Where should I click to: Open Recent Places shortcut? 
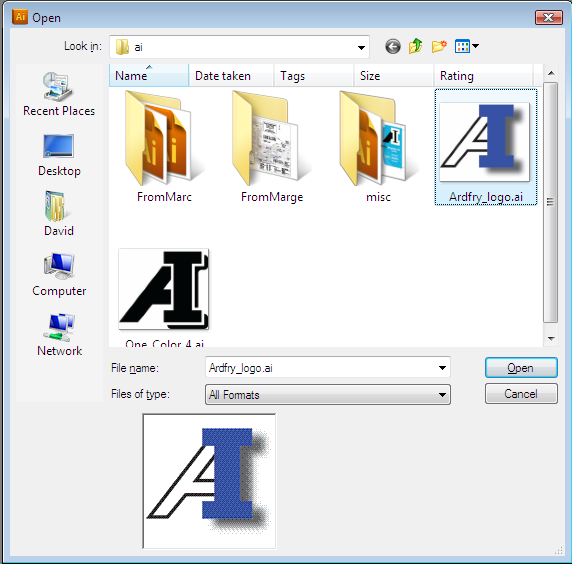coord(59,94)
